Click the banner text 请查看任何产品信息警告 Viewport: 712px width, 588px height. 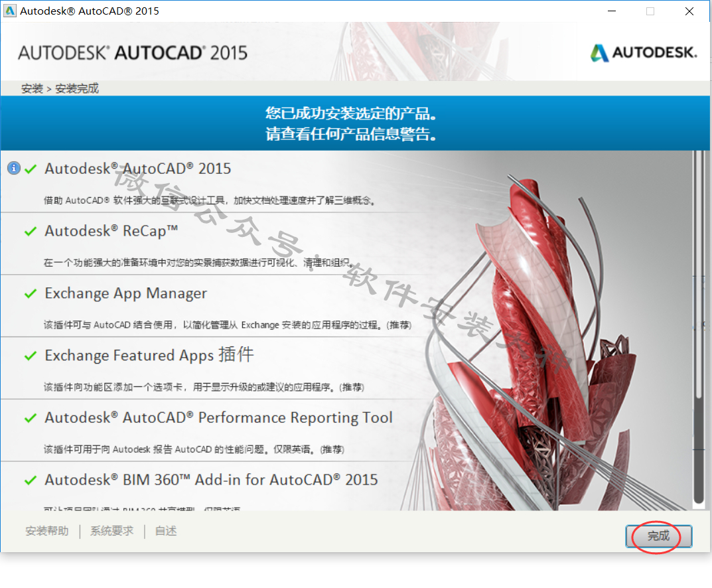350,134
